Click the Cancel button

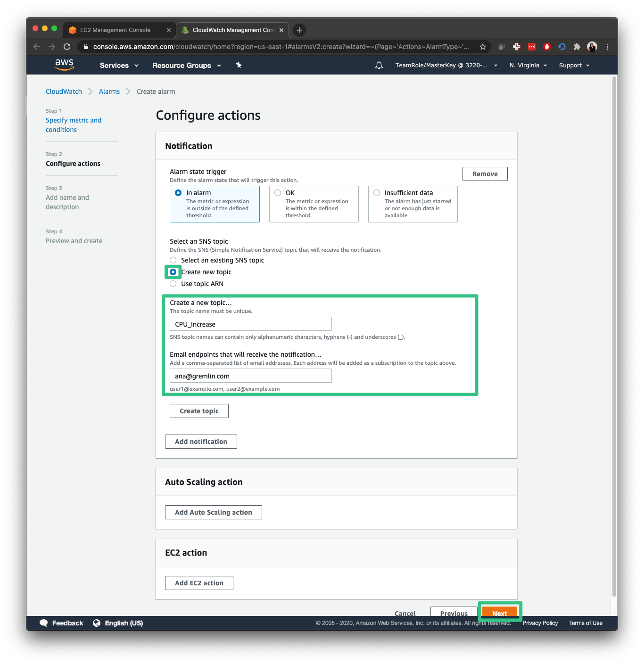point(405,613)
